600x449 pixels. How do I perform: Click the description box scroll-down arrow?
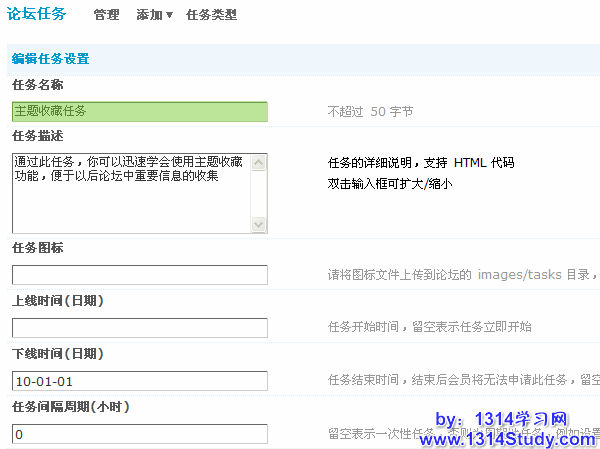pos(259,225)
